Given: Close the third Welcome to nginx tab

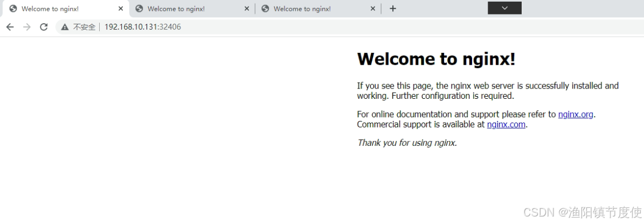Looking at the screenshot, I should (x=372, y=9).
